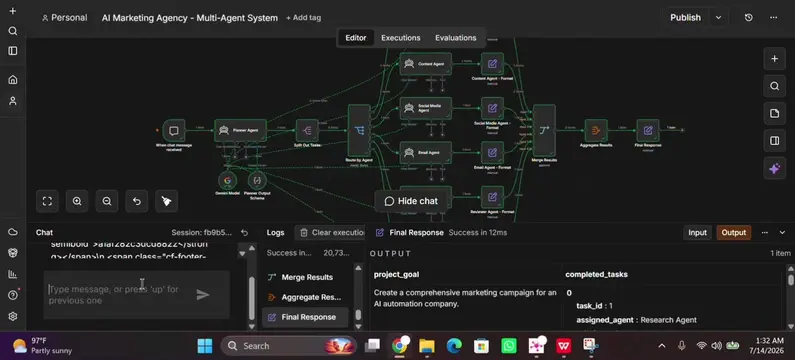Click the Hide chat button
This screenshot has height=360, width=795.
pos(411,201)
